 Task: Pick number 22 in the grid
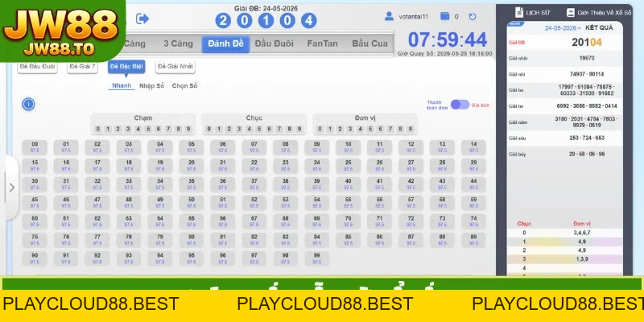pos(254,166)
